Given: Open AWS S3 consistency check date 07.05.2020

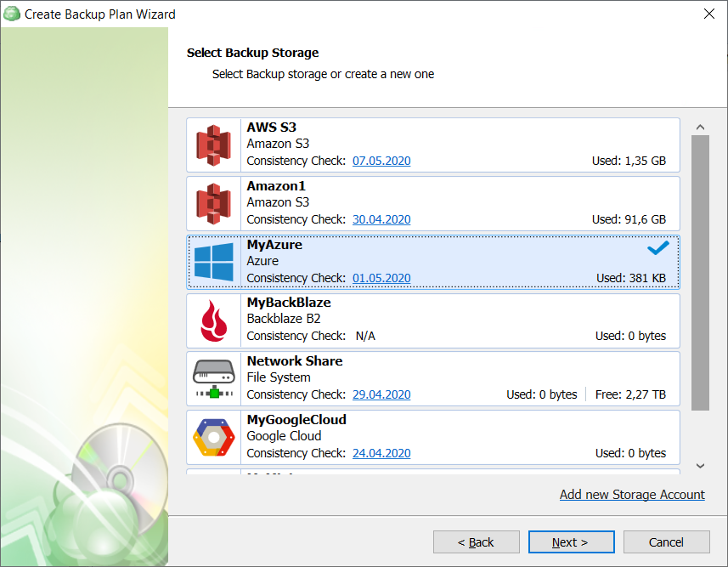Looking at the screenshot, I should click(x=381, y=161).
